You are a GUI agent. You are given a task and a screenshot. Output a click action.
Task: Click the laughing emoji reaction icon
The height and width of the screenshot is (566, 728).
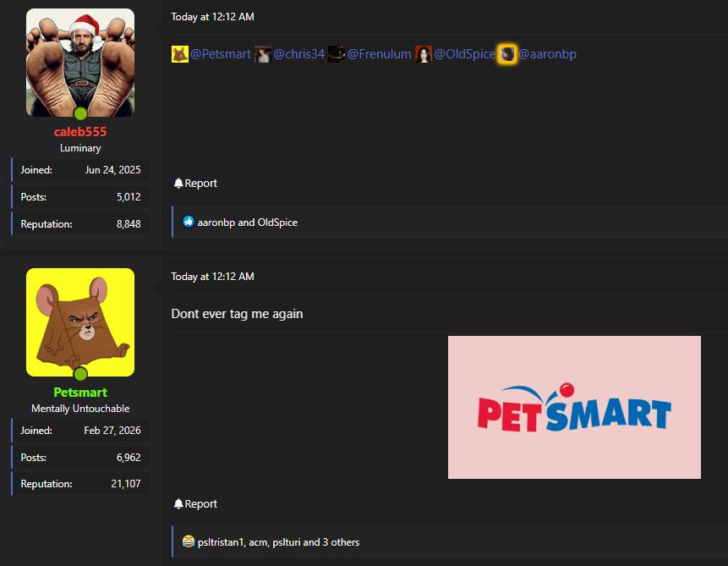click(x=189, y=541)
